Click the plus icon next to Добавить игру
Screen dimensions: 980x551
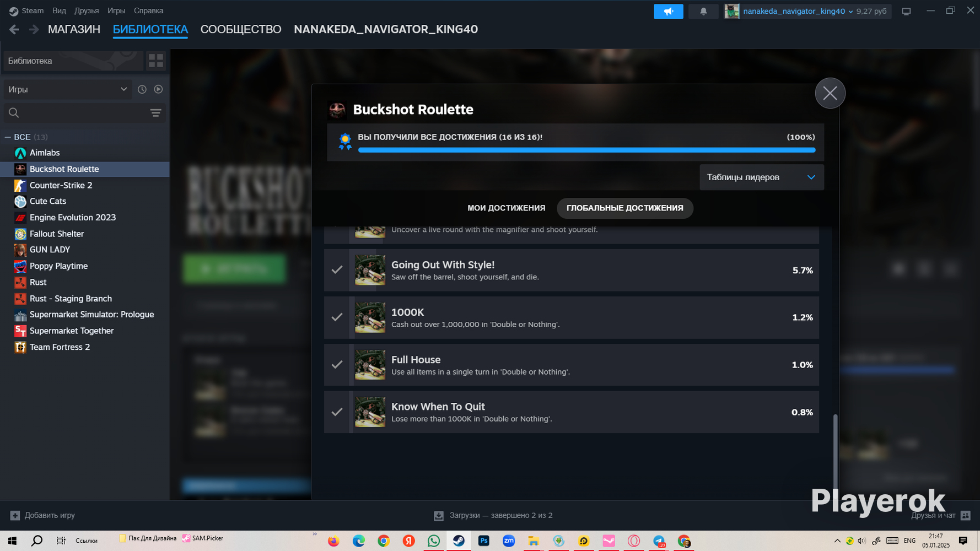coord(15,515)
